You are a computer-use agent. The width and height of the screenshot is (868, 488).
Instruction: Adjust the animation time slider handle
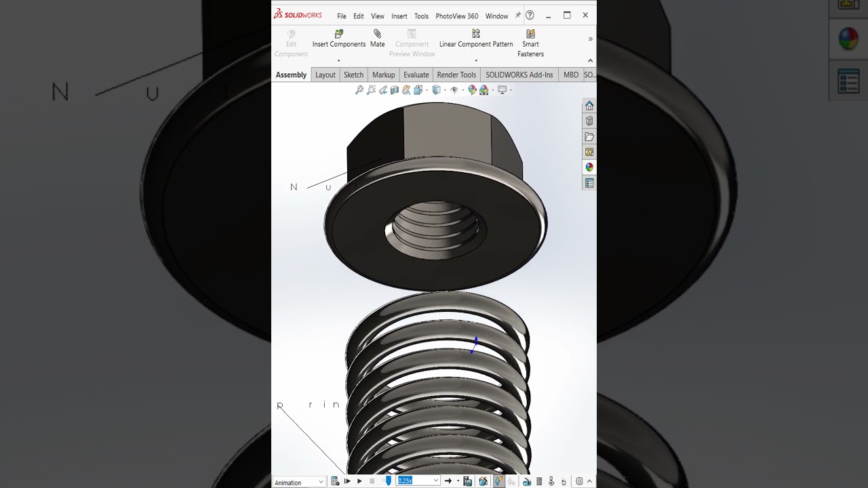click(388, 481)
